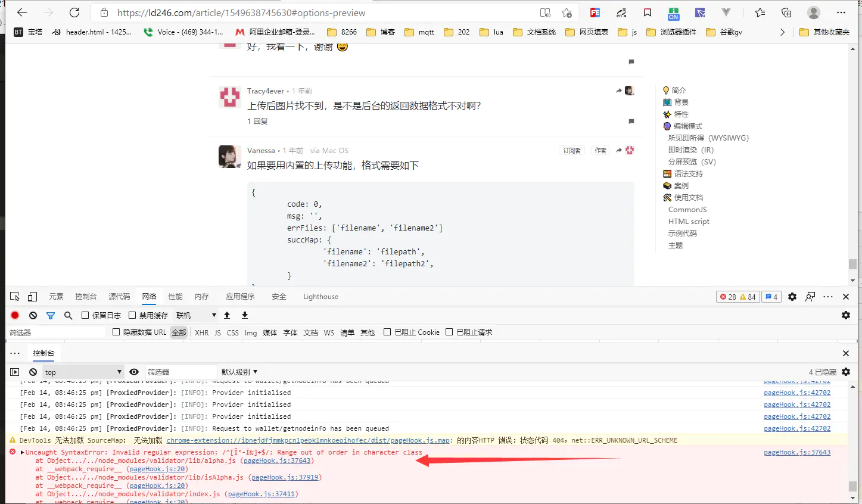Go back using the browser back arrow
862x504 pixels.
coord(22,13)
